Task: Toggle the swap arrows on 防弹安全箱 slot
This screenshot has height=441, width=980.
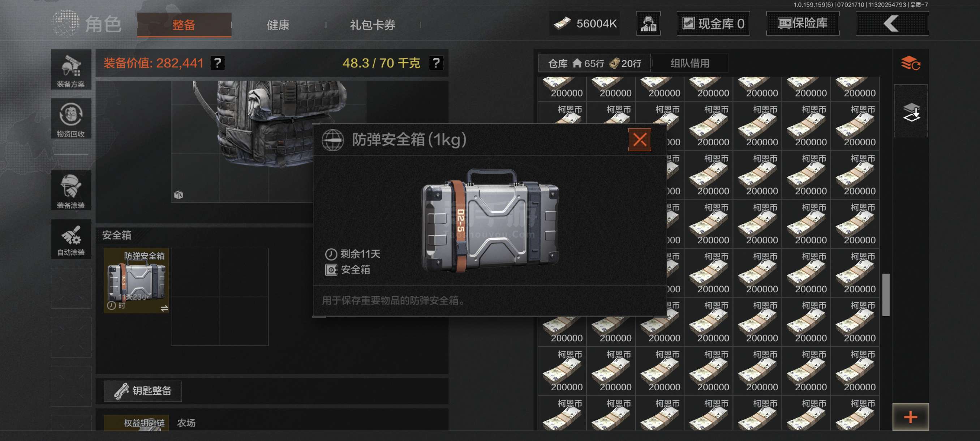Action: [x=164, y=308]
